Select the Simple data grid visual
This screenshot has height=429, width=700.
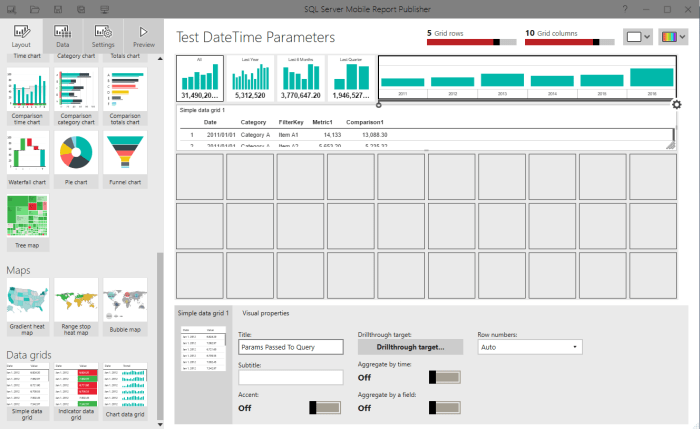pos(27,392)
